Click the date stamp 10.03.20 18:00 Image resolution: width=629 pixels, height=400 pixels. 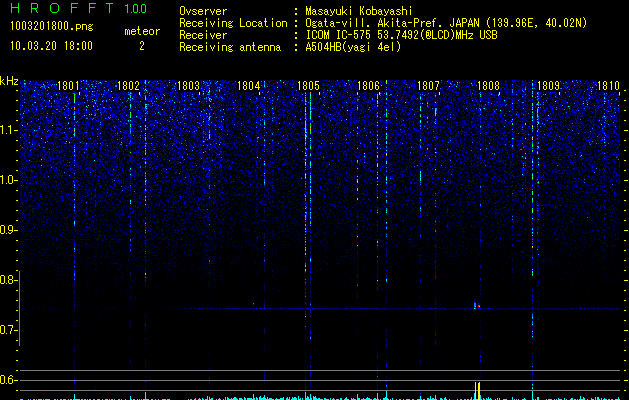pyautogui.click(x=51, y=46)
